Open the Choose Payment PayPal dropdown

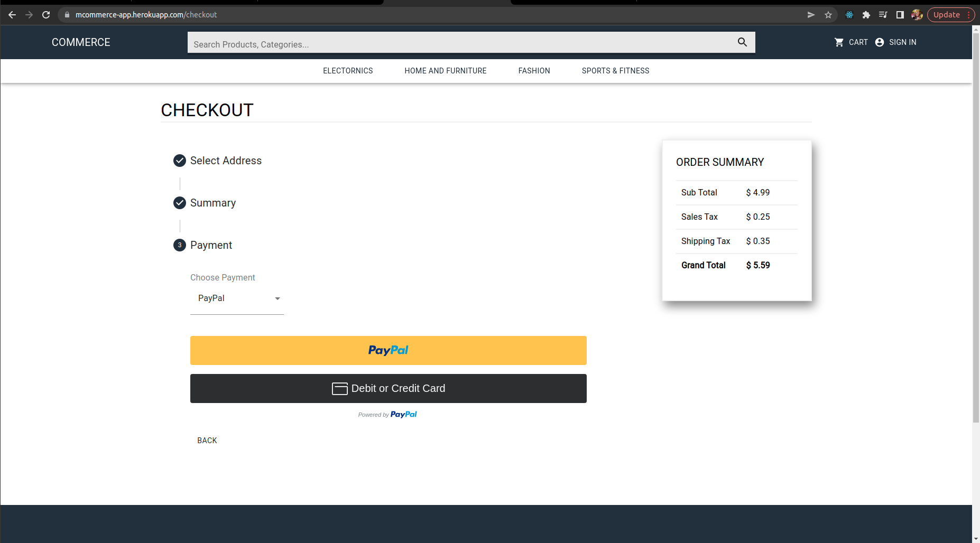[237, 298]
